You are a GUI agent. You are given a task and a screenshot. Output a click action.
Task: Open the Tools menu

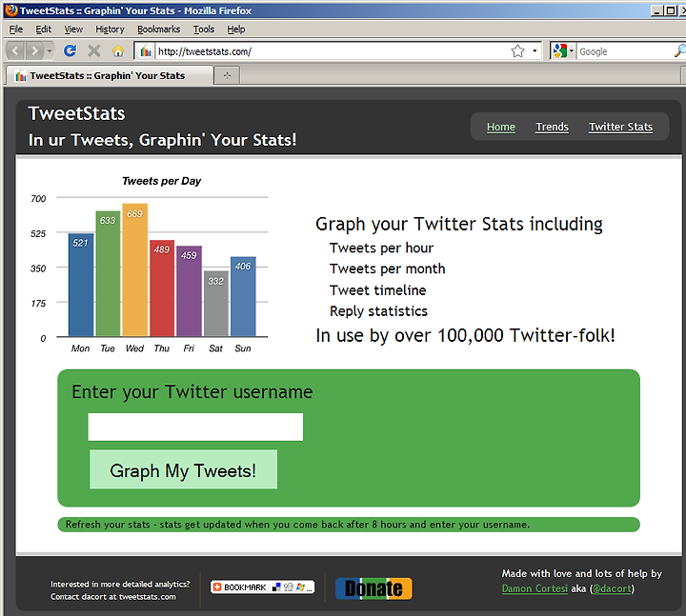click(x=204, y=30)
